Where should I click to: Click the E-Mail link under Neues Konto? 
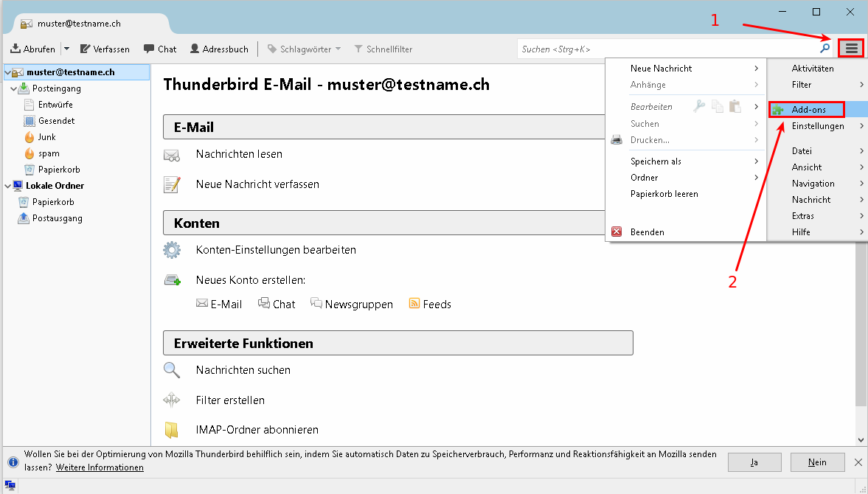(219, 305)
